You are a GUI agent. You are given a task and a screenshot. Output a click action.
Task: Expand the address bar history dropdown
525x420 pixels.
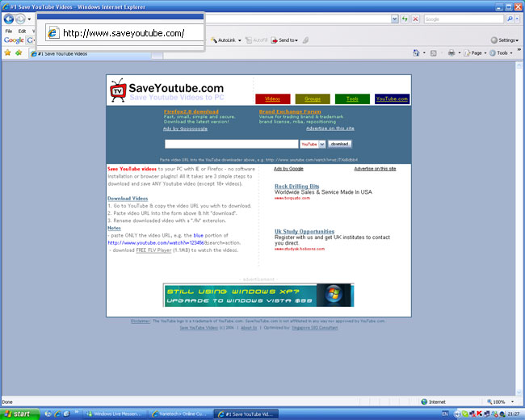[395, 19]
